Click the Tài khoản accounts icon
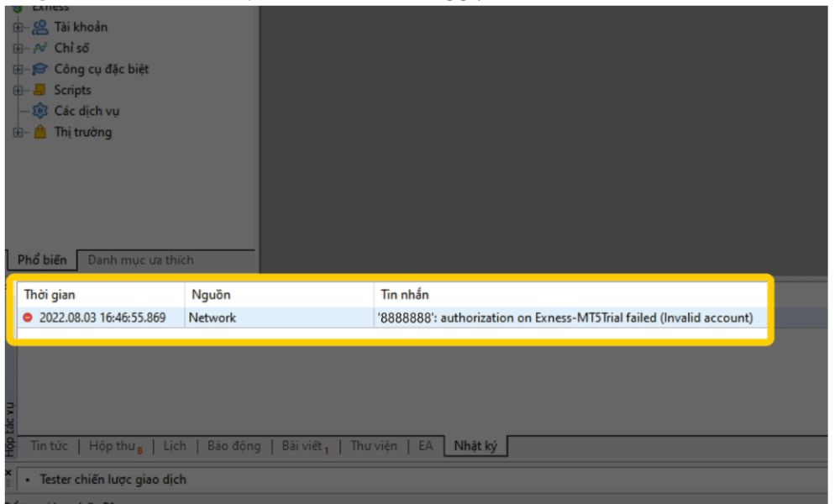Screen dimensions: 840x504 (x=39, y=27)
